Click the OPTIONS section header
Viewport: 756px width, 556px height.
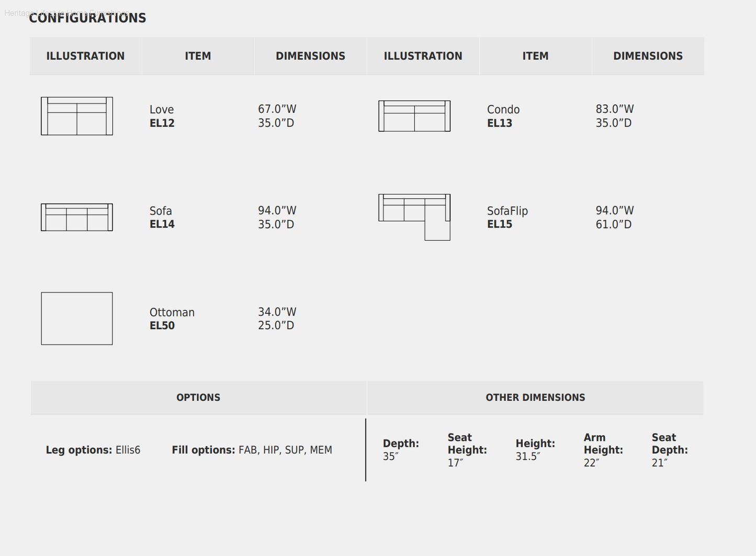pos(198,398)
